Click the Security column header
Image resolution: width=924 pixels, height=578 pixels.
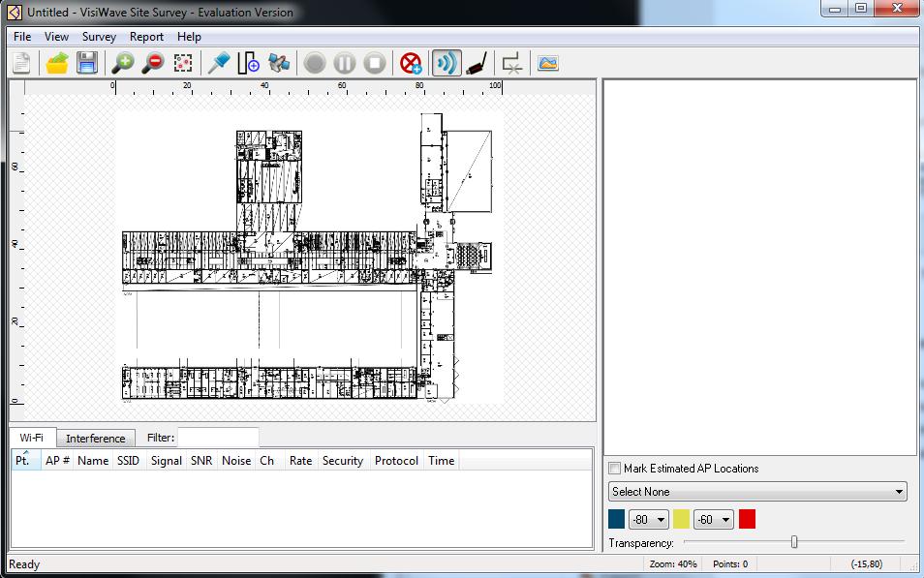pos(342,460)
